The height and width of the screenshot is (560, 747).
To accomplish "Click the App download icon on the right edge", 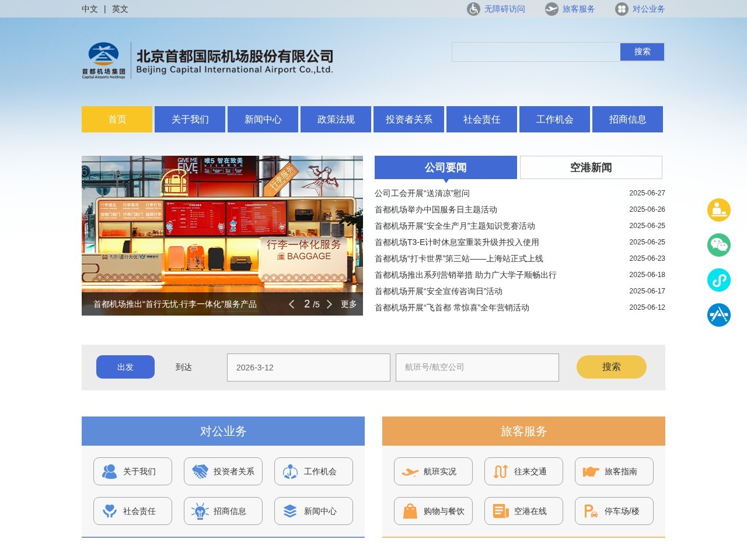I will [719, 315].
